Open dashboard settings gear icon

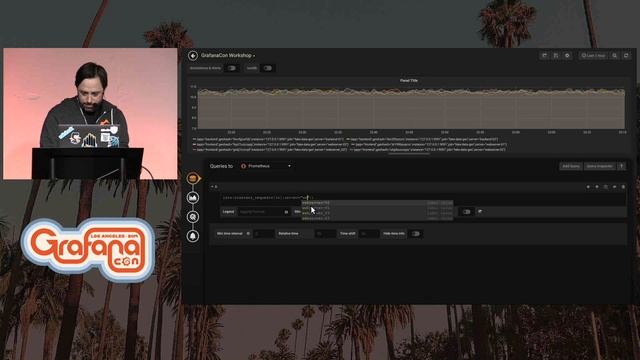coord(567,56)
